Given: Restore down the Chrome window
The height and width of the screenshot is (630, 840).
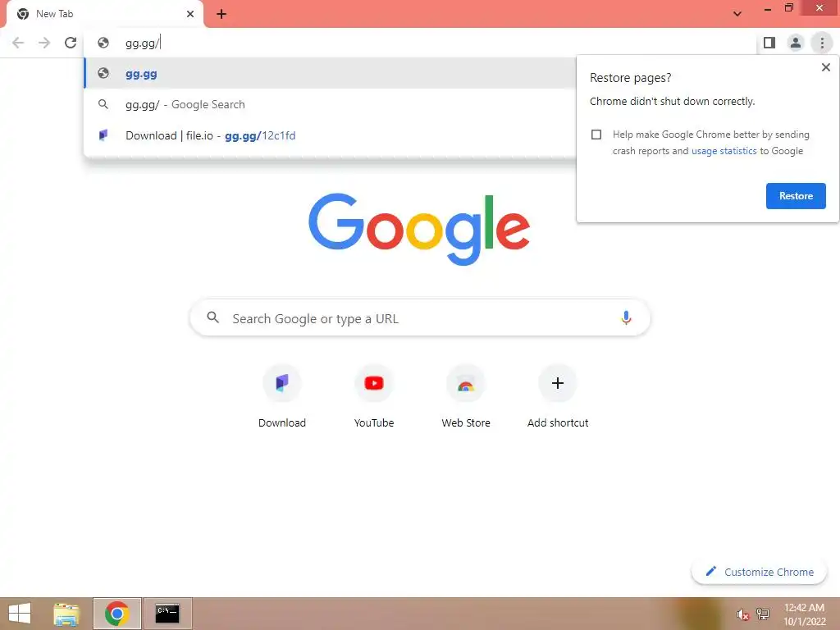Looking at the screenshot, I should pos(789,8).
